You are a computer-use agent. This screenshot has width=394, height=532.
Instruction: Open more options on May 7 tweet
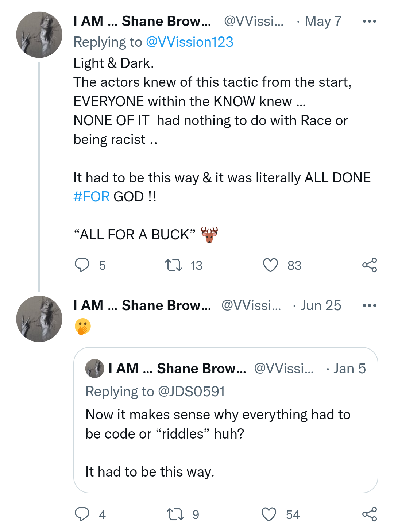pos(369,22)
